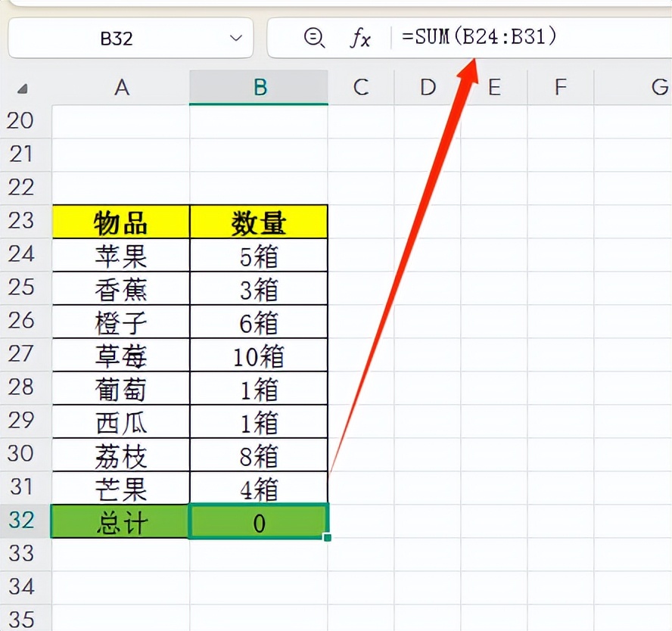The height and width of the screenshot is (631, 672).
Task: Click the zoom magnifier icon in formula bar
Action: tap(315, 38)
